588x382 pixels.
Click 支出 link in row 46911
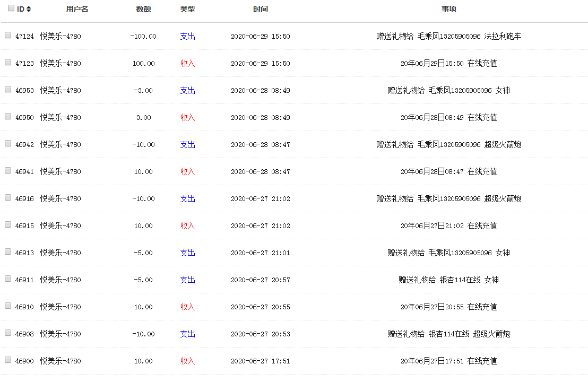tap(187, 280)
